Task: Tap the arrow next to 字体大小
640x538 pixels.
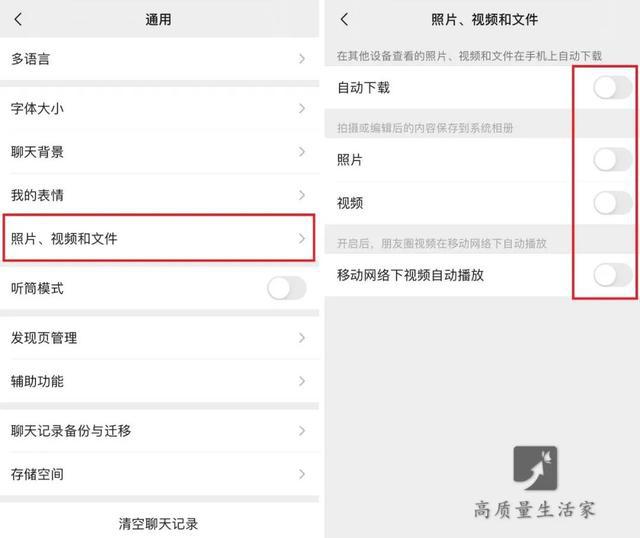Action: pyautogui.click(x=302, y=109)
